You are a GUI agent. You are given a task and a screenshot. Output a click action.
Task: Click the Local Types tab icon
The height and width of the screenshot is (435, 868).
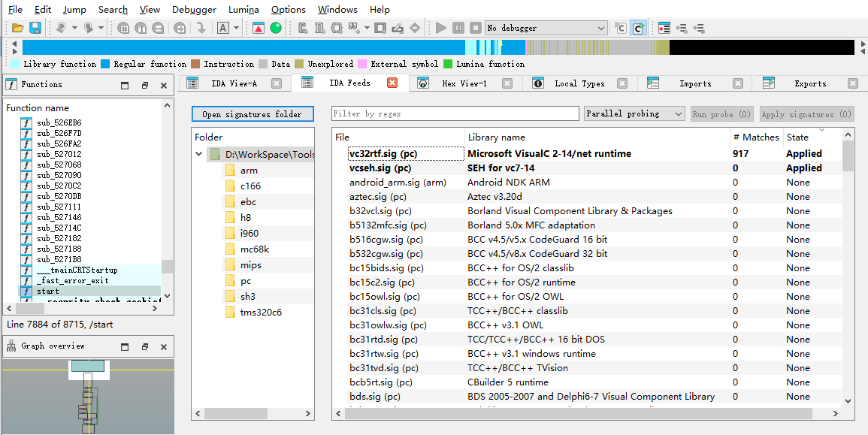pos(538,83)
